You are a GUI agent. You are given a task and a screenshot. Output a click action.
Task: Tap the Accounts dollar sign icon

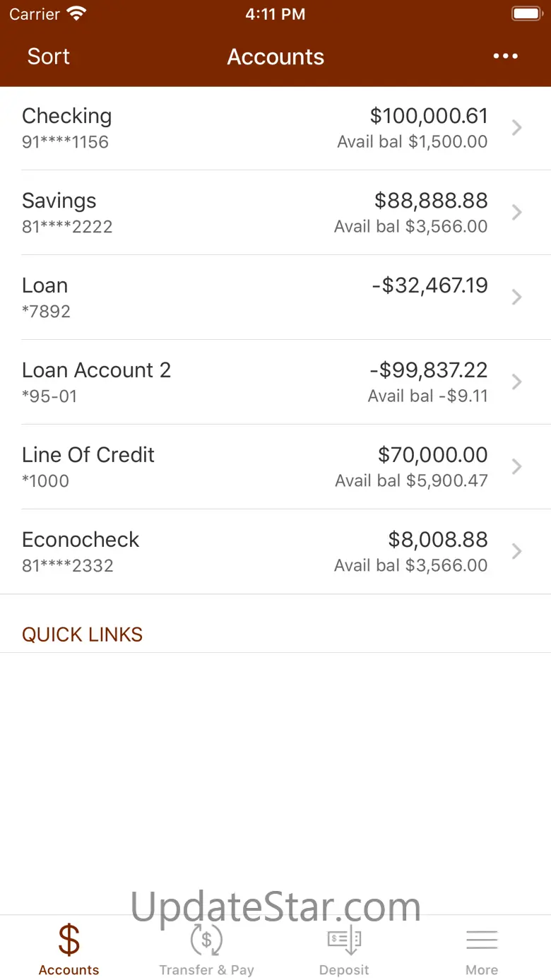[69, 940]
